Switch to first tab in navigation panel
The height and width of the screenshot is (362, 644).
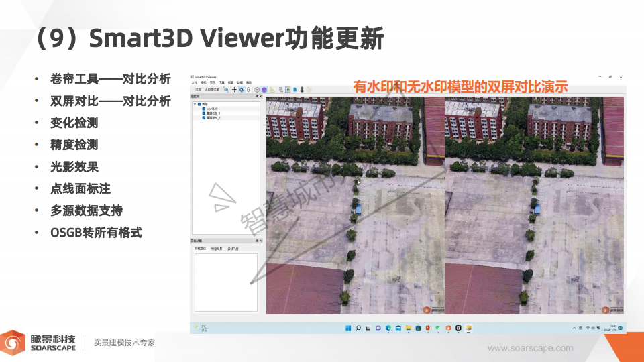pyautogui.click(x=200, y=249)
